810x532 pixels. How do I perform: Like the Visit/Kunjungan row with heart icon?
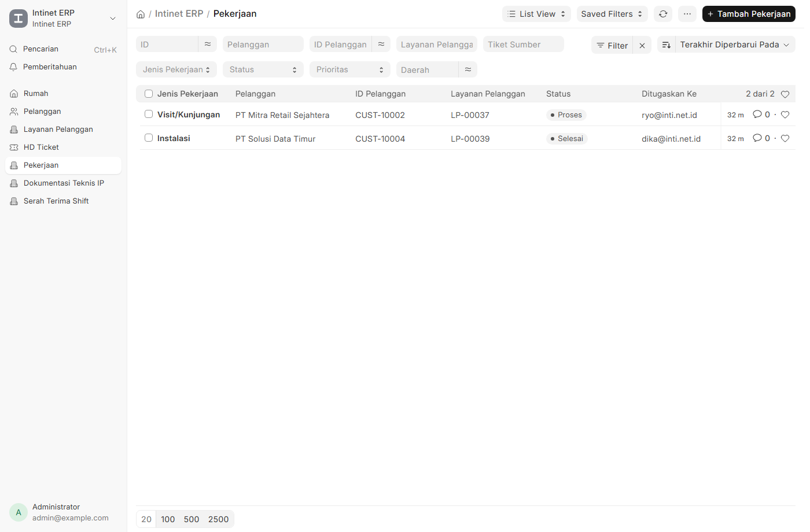coord(785,114)
